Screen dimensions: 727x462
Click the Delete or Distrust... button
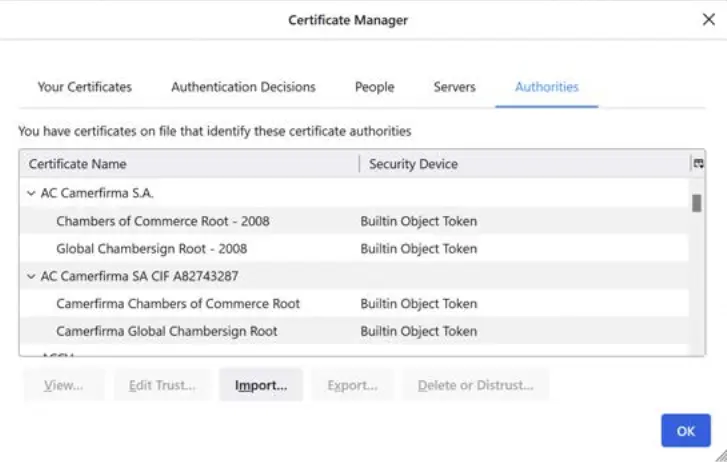(x=475, y=385)
